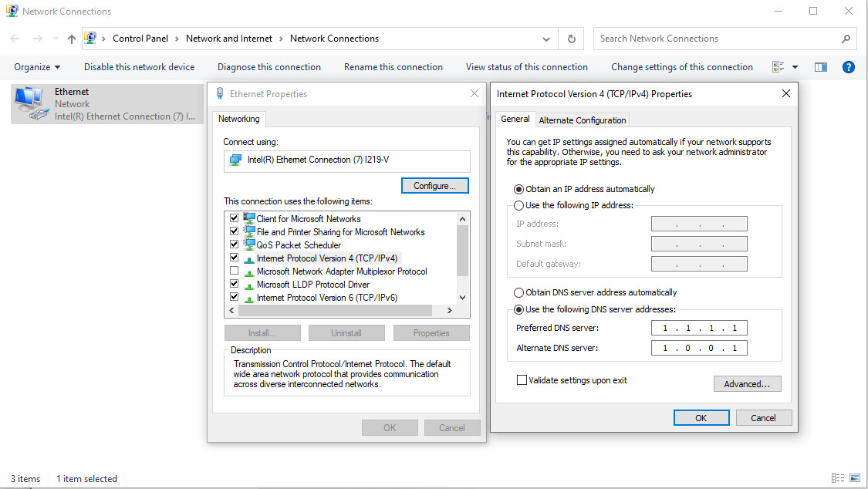
Task: Open the address bar history dropdown
Action: pos(546,39)
